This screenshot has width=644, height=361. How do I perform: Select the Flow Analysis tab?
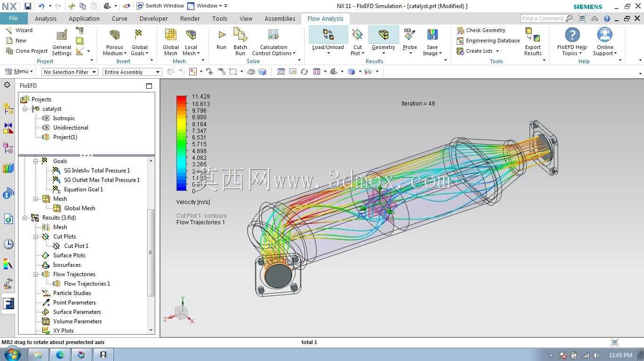[x=326, y=18]
